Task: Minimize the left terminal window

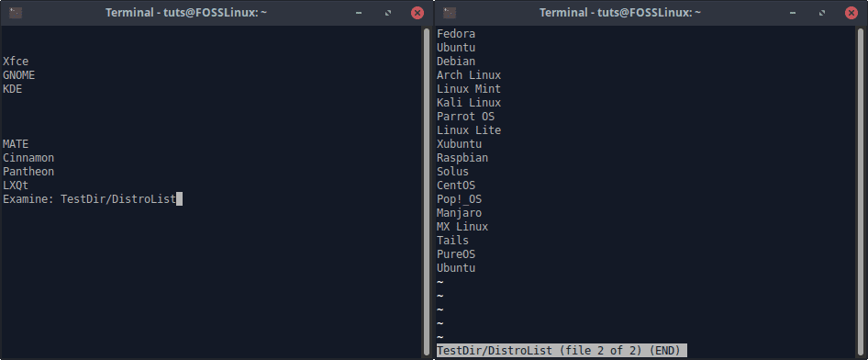Action: pos(360,13)
